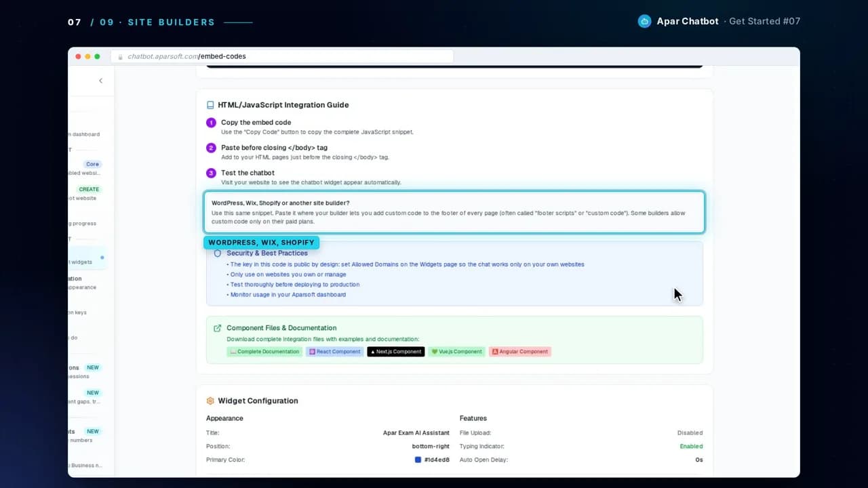Click the blue Primary Color swatch
The height and width of the screenshot is (488, 868).
coord(418,460)
